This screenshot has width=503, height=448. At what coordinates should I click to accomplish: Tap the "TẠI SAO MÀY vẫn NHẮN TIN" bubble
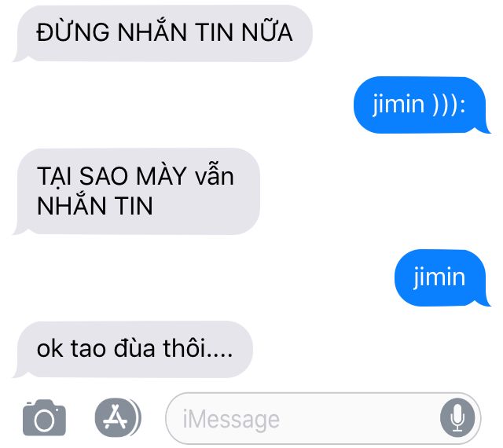tap(137, 192)
